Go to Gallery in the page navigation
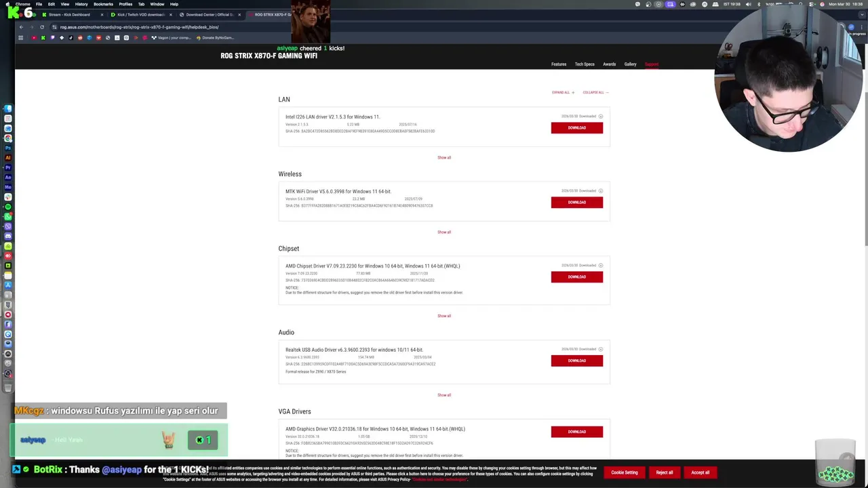The height and width of the screenshot is (488, 868). click(631, 64)
